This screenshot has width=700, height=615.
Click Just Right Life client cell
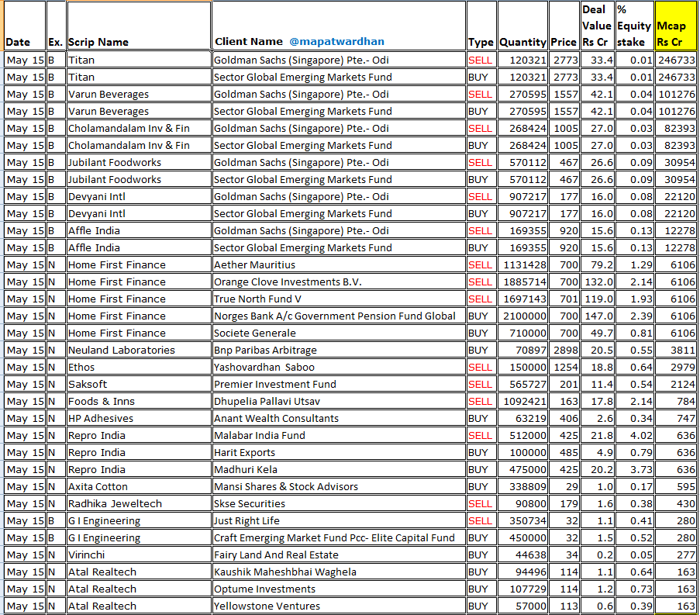coord(339,520)
